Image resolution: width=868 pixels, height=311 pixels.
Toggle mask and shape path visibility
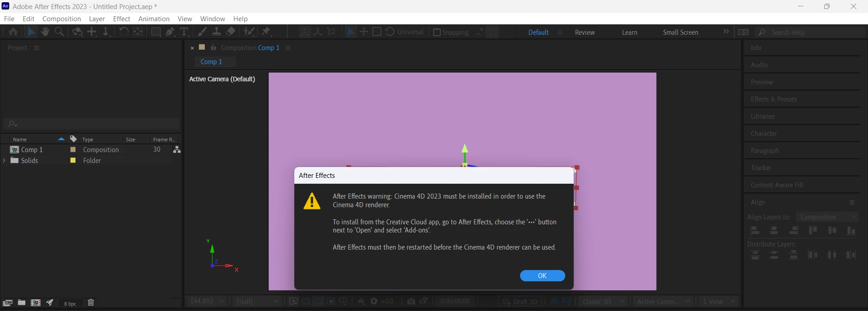tap(319, 301)
